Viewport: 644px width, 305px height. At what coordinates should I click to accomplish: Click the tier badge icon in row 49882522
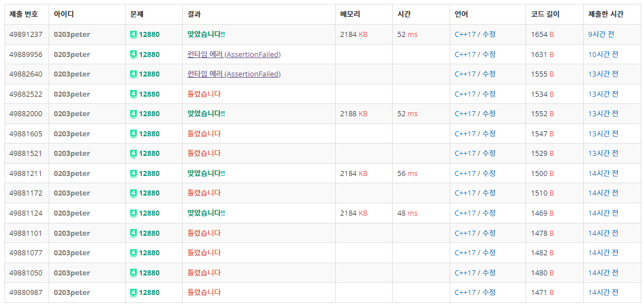pyautogui.click(x=133, y=94)
